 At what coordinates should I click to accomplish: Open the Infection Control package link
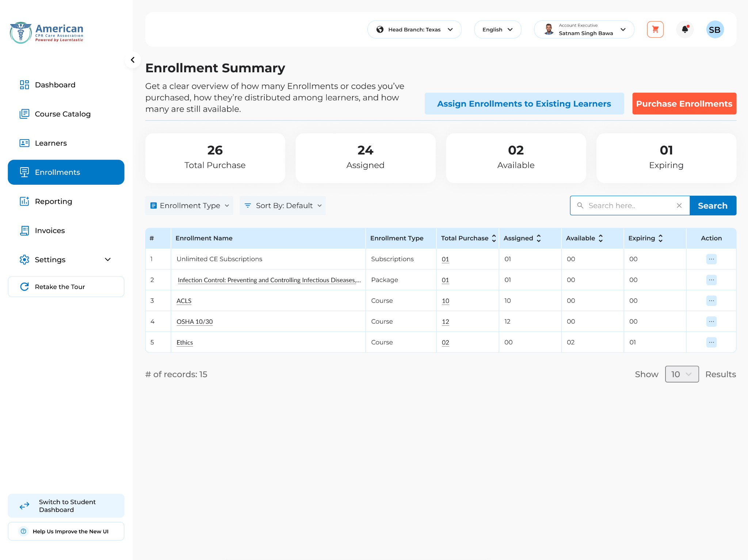point(269,280)
